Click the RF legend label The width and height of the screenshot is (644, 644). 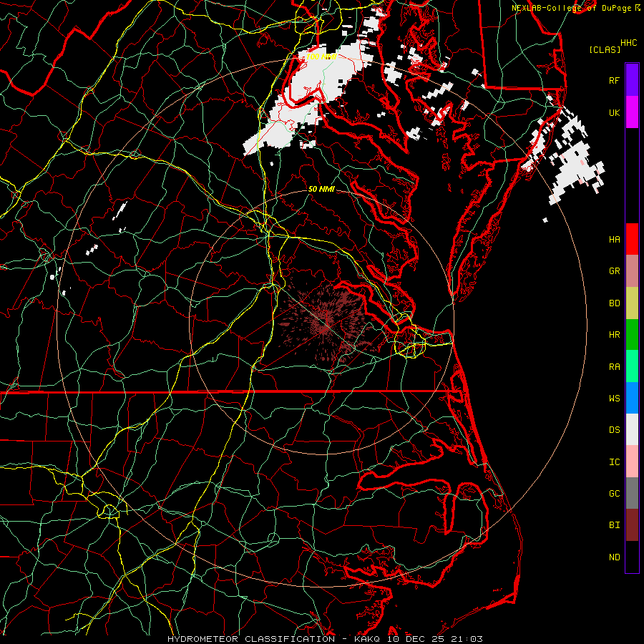tap(614, 80)
